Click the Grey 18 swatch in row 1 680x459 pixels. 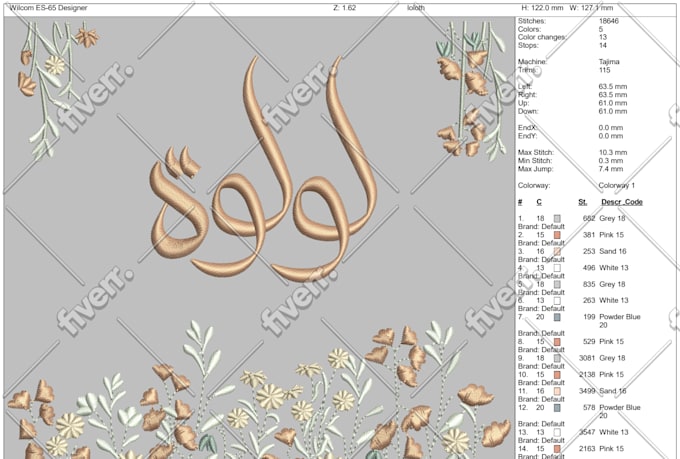[x=557, y=218]
